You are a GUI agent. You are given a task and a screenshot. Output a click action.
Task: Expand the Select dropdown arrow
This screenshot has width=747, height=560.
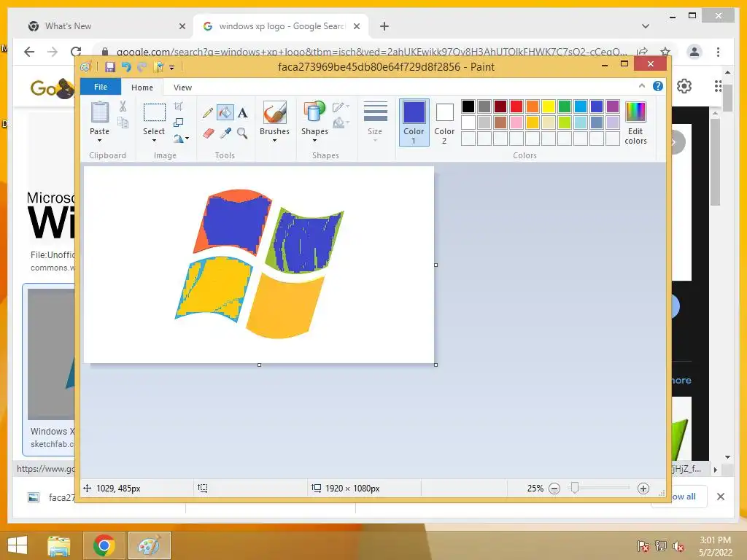(x=155, y=141)
